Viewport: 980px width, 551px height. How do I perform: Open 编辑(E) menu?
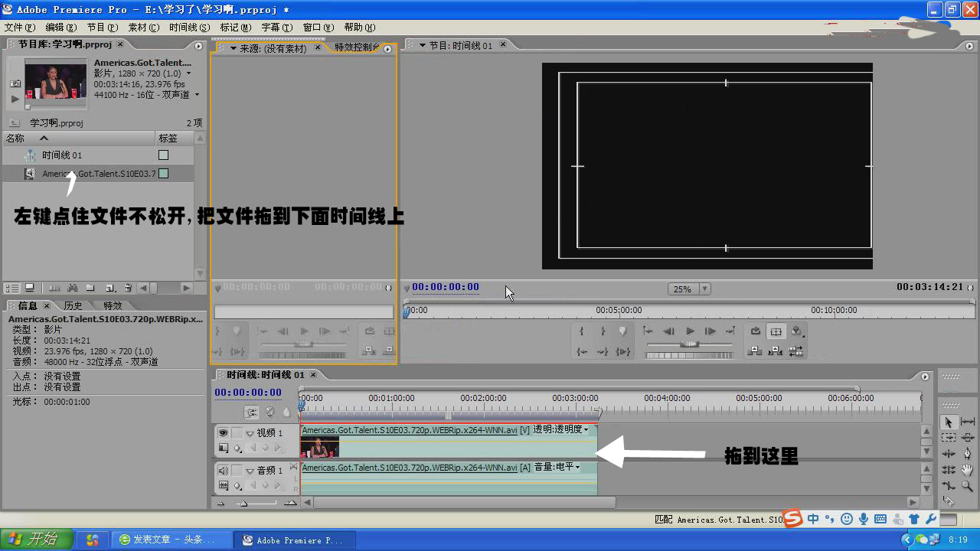[x=60, y=28]
